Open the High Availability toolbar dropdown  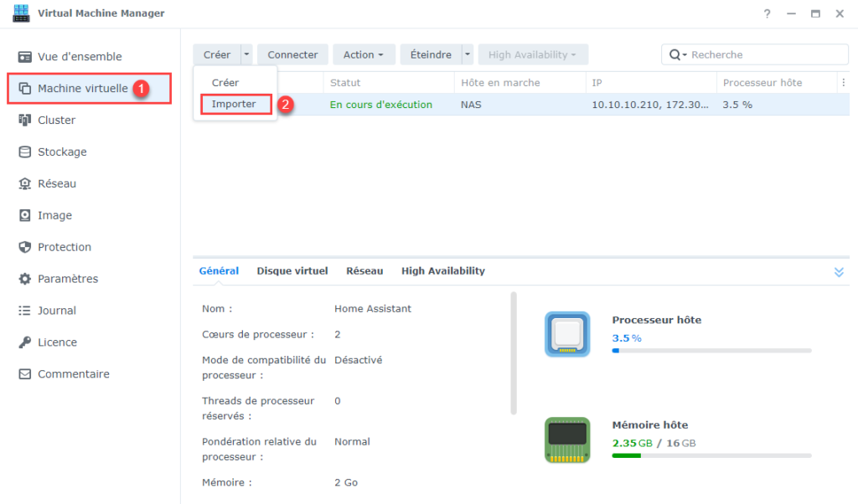[532, 54]
